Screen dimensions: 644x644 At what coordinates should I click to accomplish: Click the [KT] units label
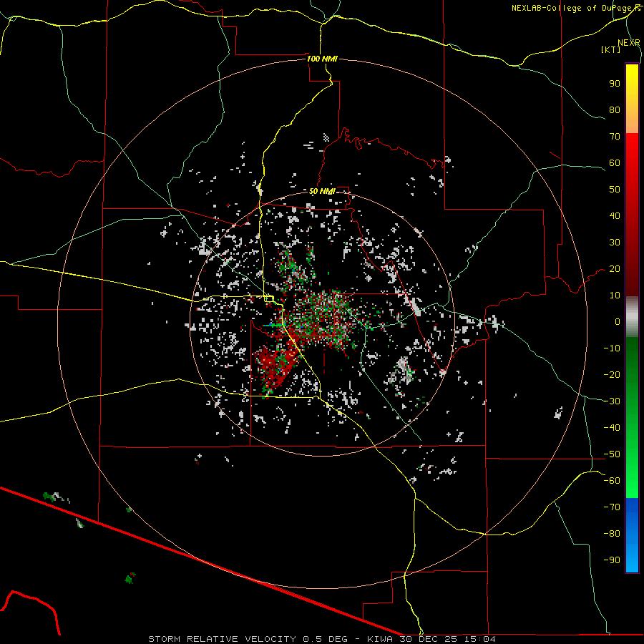coord(611,50)
